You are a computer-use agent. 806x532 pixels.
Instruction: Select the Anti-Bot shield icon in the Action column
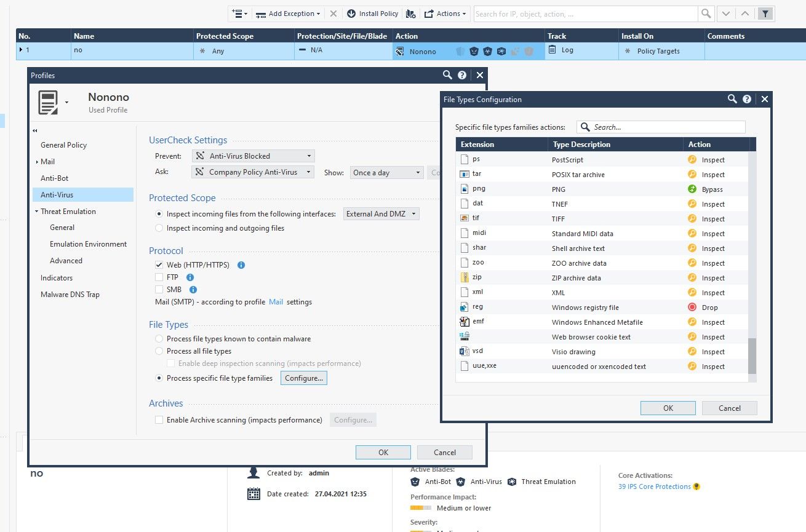point(474,51)
